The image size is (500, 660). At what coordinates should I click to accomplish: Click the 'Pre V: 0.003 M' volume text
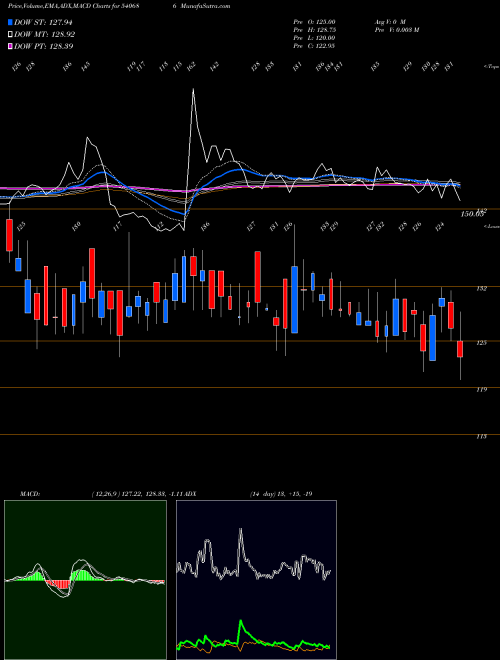click(397, 30)
